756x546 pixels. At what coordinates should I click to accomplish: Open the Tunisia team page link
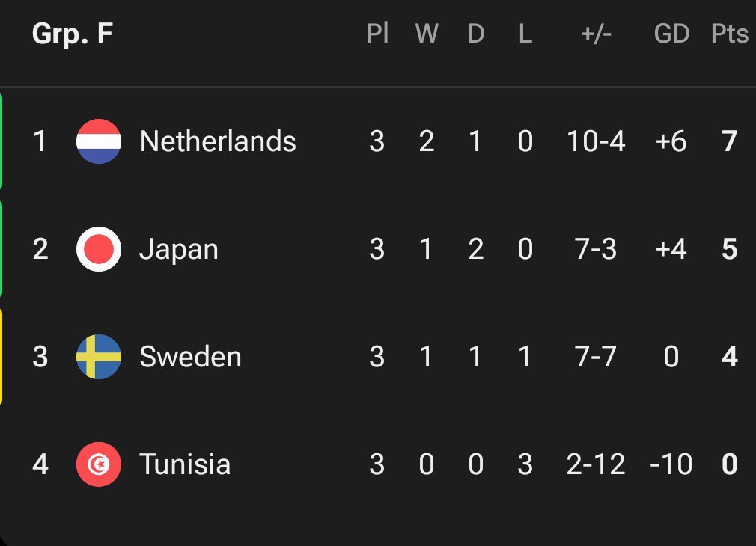[185, 464]
